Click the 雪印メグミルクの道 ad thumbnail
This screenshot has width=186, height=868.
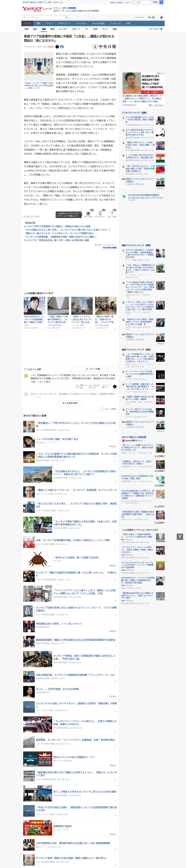[x=38, y=758]
